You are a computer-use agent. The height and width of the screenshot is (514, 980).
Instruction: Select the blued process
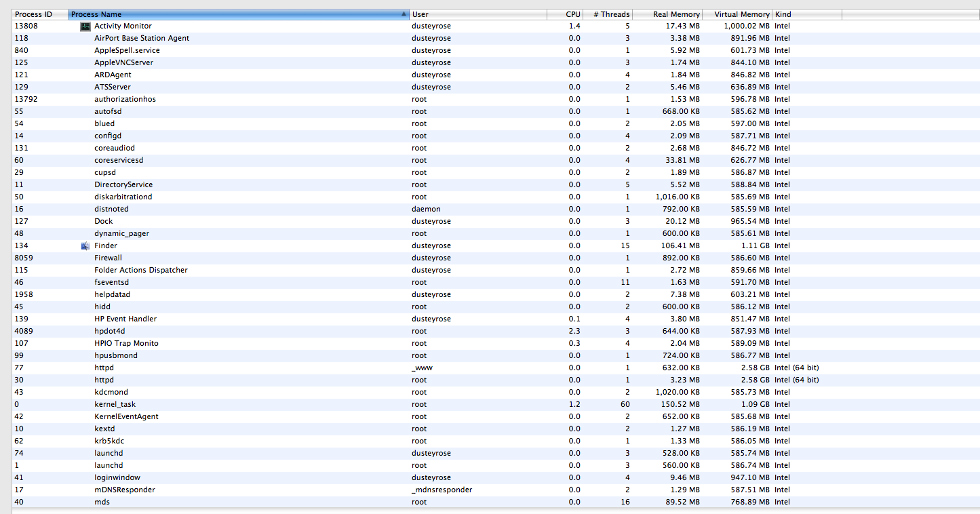click(496, 123)
